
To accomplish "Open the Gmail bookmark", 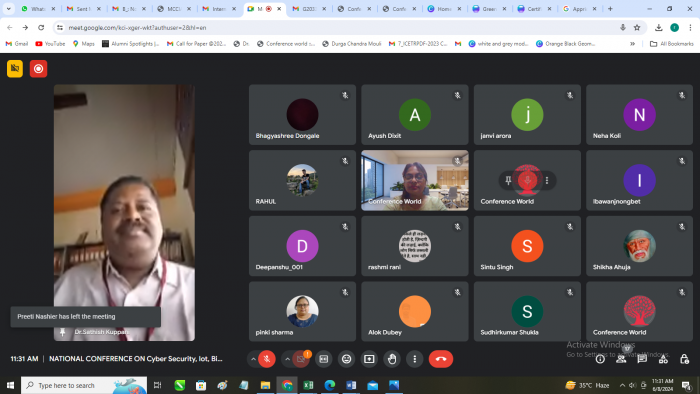I will 17,44.
